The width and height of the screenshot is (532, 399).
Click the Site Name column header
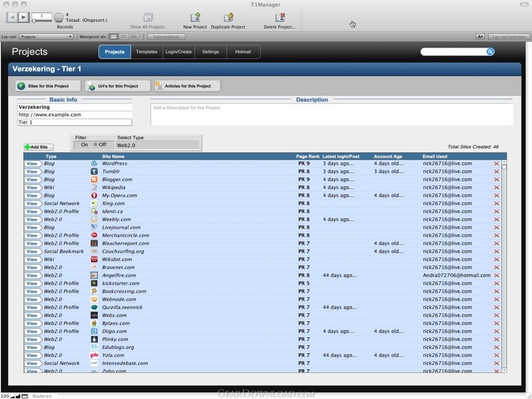[113, 156]
